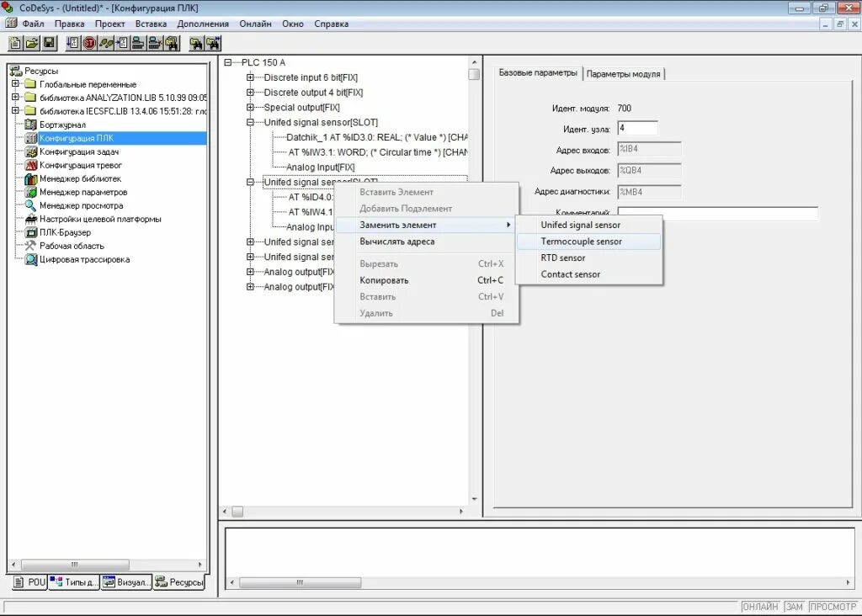This screenshot has width=862, height=616.
Task: Select AT %IW3.1 Circular time row
Action: coord(378,152)
